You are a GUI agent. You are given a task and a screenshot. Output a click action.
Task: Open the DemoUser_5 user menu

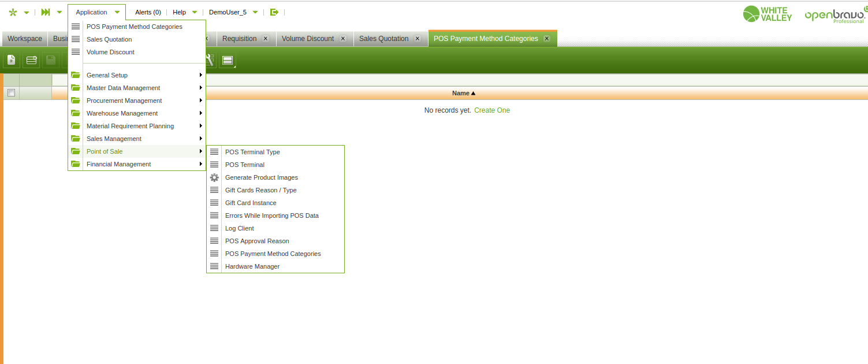(x=228, y=12)
